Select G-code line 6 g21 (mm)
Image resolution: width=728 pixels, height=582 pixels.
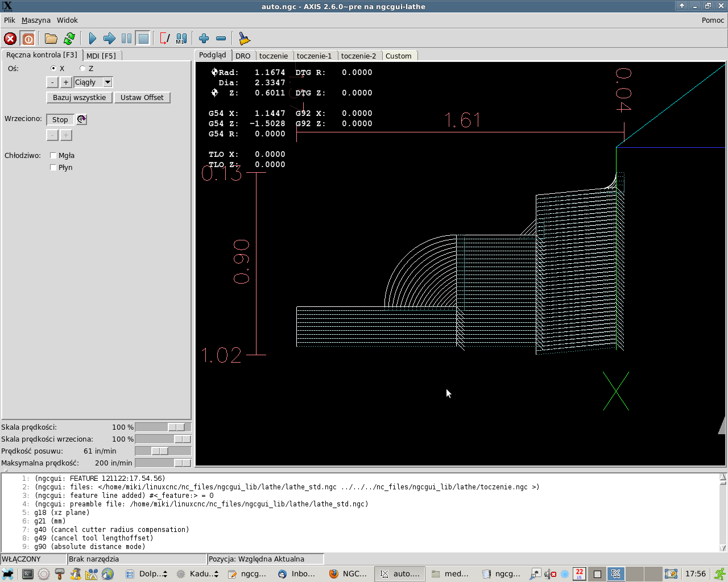pyautogui.click(x=359, y=521)
